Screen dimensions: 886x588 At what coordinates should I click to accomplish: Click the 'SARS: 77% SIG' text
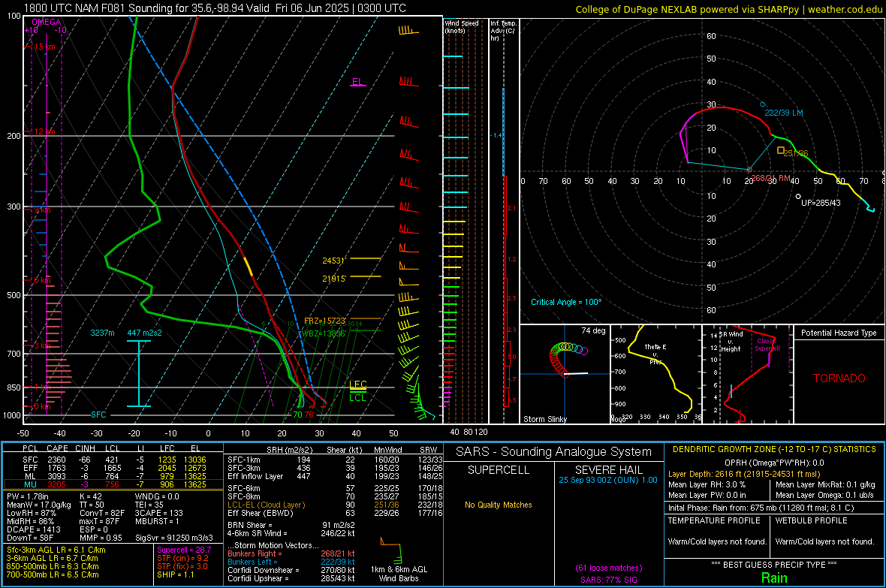[x=608, y=580]
